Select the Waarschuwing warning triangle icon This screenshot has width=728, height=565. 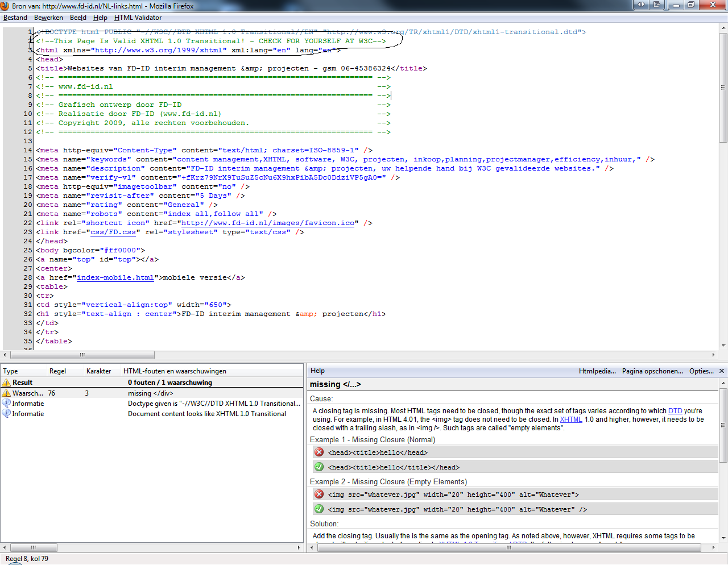(6, 393)
